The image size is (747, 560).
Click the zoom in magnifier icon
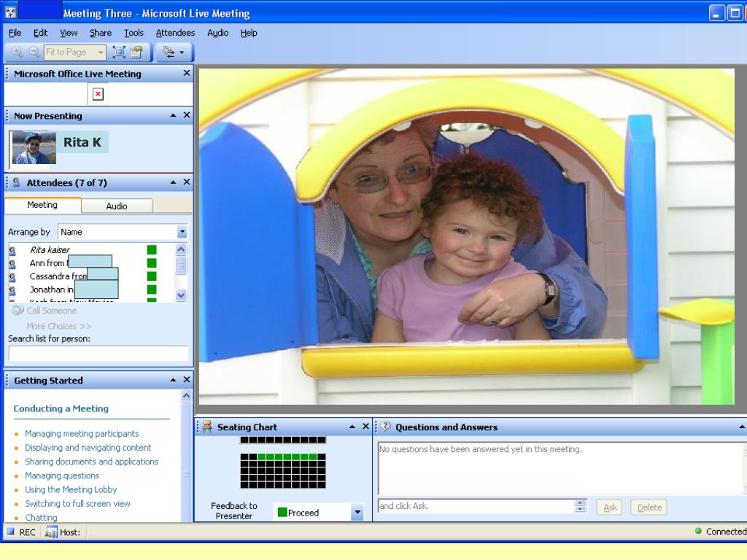pyautogui.click(x=18, y=52)
